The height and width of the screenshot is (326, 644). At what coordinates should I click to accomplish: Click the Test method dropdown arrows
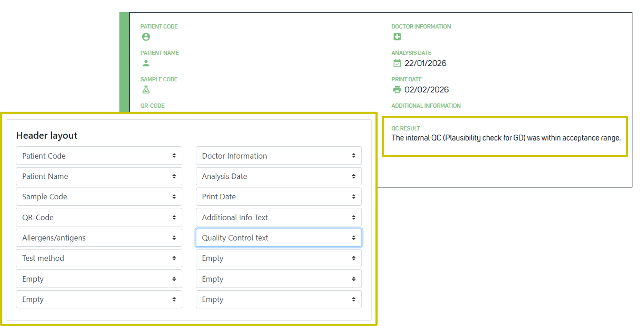point(174,258)
